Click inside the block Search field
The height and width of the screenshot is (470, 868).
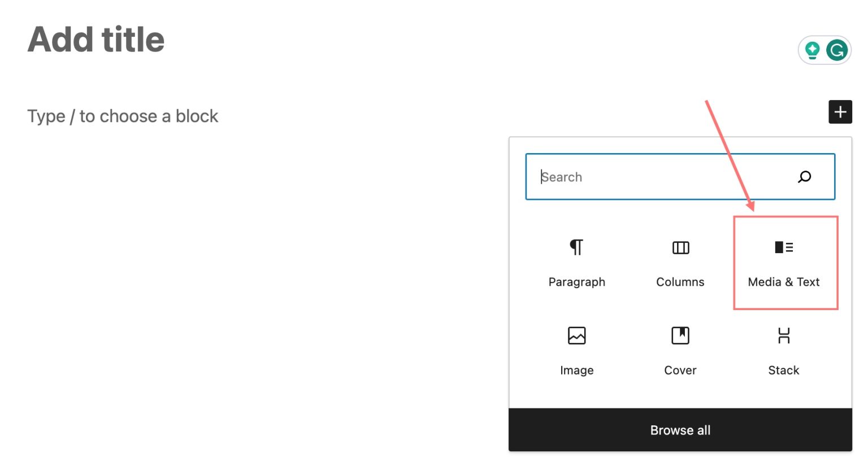point(650,176)
